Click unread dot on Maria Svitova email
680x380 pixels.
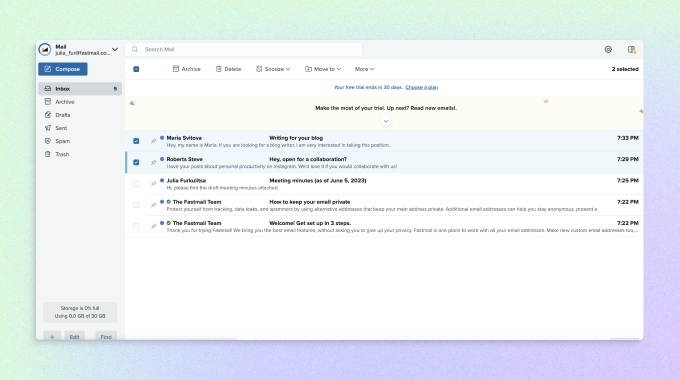click(x=162, y=138)
